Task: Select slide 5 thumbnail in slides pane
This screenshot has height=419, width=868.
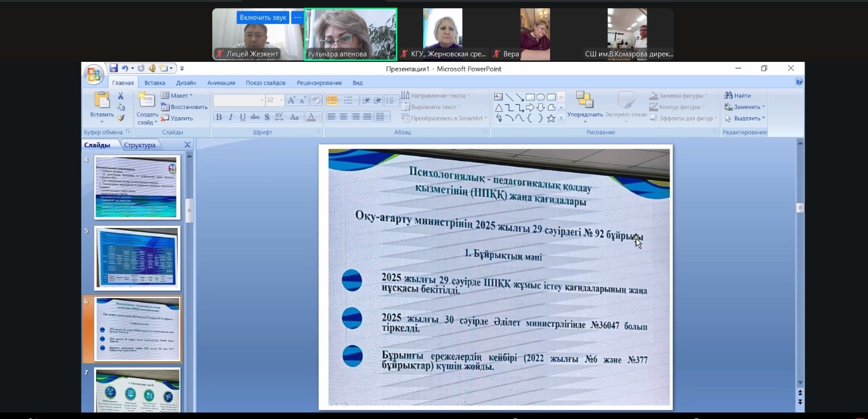Action: pos(137,258)
